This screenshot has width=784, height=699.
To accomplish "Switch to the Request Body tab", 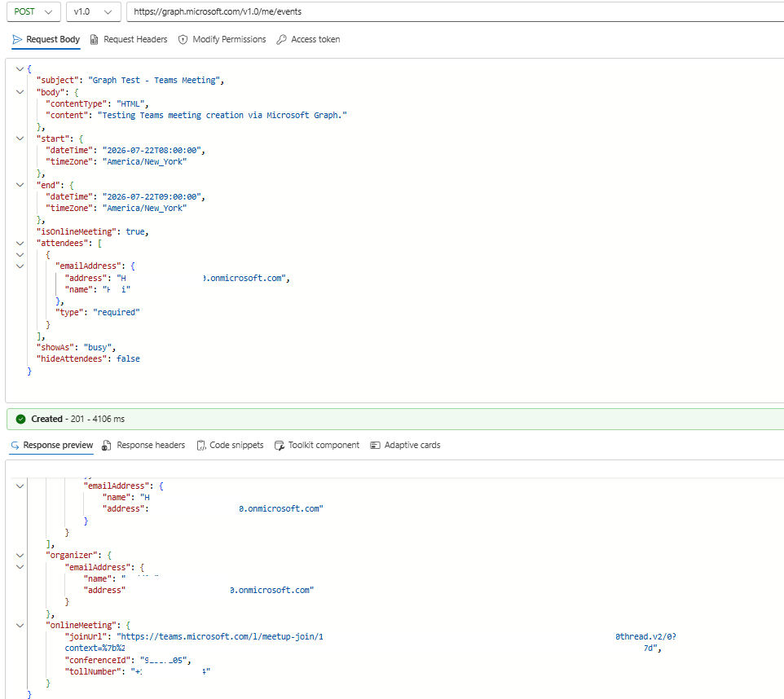I will pos(46,39).
